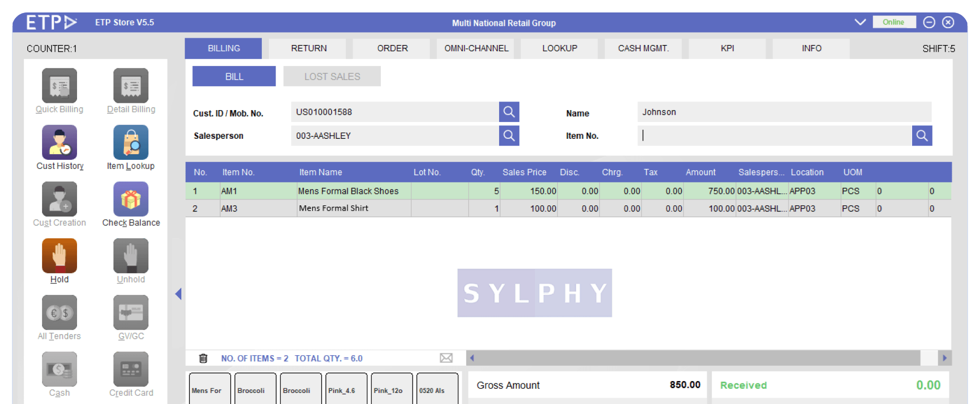Launch the Item Lookup tool
Screen dimensions: 980x404
coord(131,143)
